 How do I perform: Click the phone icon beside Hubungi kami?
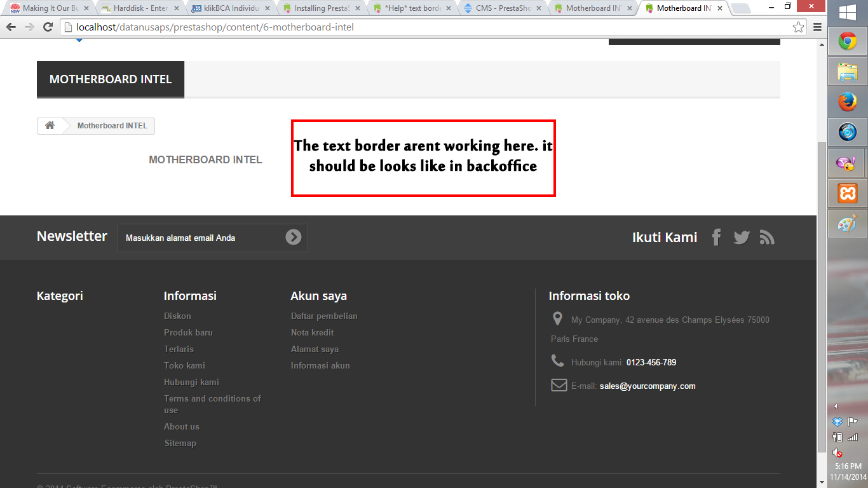pyautogui.click(x=557, y=361)
